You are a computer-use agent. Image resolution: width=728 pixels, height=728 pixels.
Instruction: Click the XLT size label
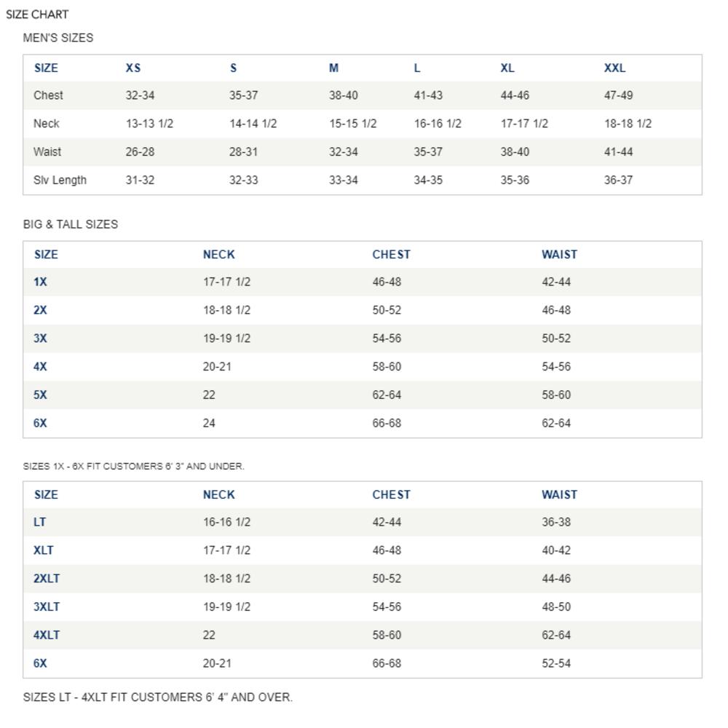tap(44, 550)
